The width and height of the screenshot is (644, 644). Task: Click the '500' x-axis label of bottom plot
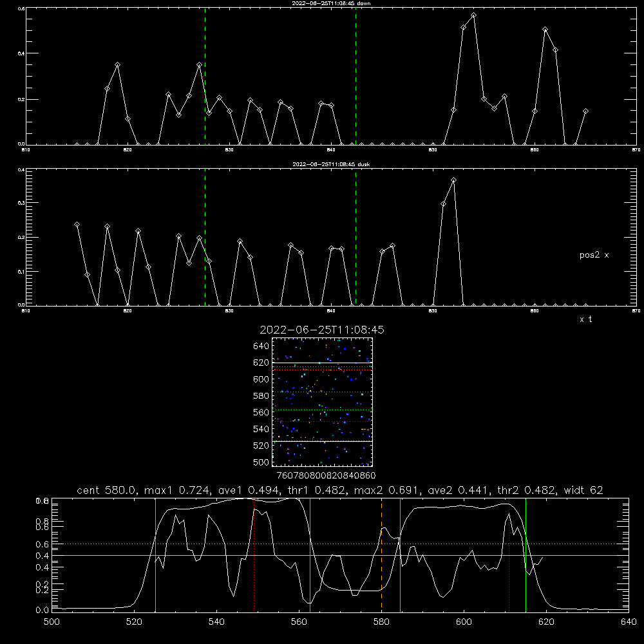pos(52,622)
